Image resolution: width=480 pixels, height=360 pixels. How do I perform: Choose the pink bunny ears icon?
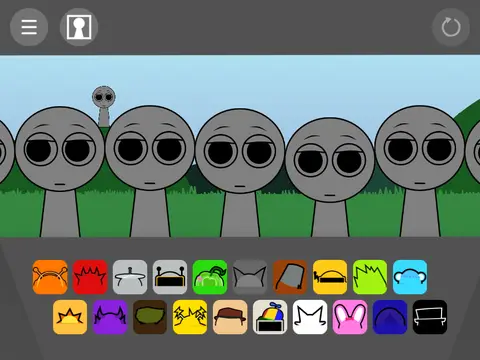pyautogui.click(x=350, y=317)
